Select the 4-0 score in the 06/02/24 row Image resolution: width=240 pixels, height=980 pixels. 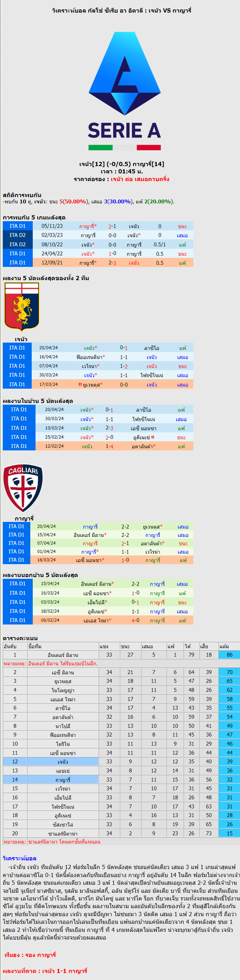tap(136, 621)
